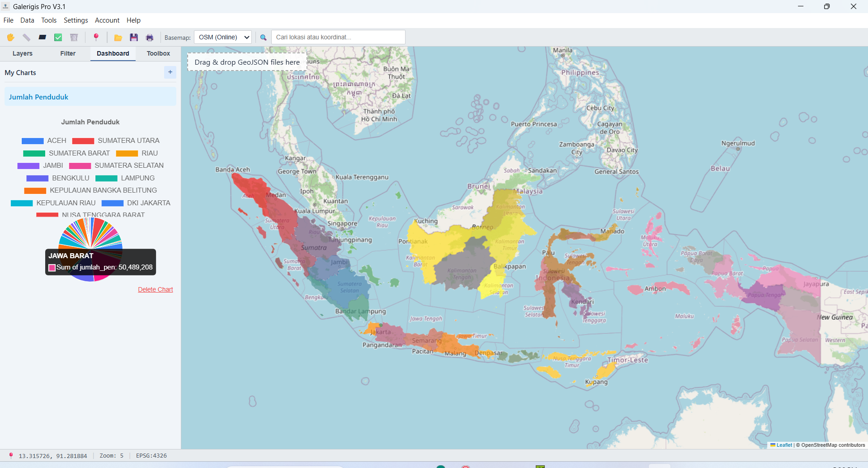Click the green checkmark confirm icon

pos(58,37)
